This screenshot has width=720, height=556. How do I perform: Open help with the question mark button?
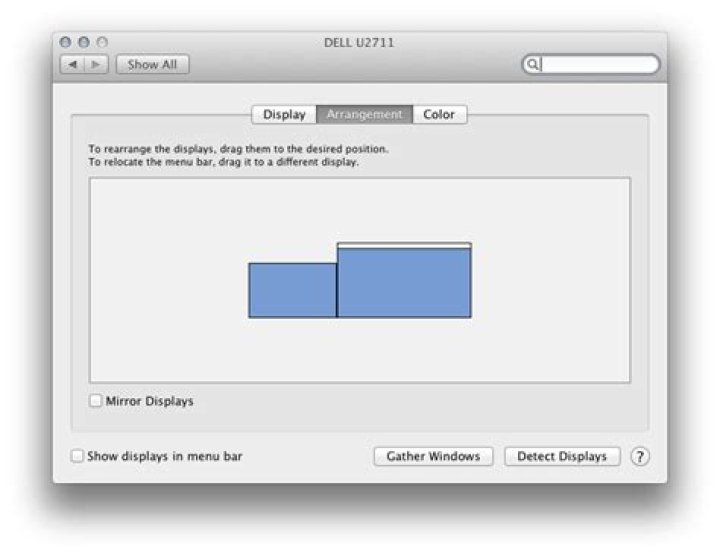pos(640,456)
